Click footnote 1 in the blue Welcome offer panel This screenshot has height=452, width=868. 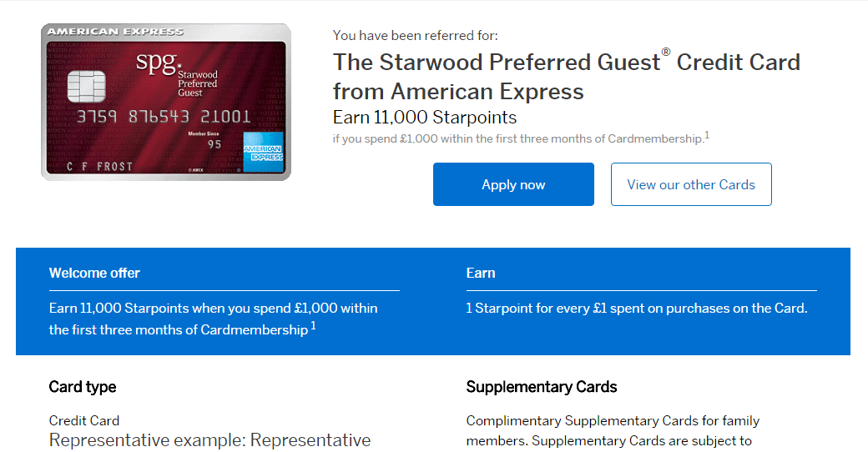pyautogui.click(x=313, y=326)
